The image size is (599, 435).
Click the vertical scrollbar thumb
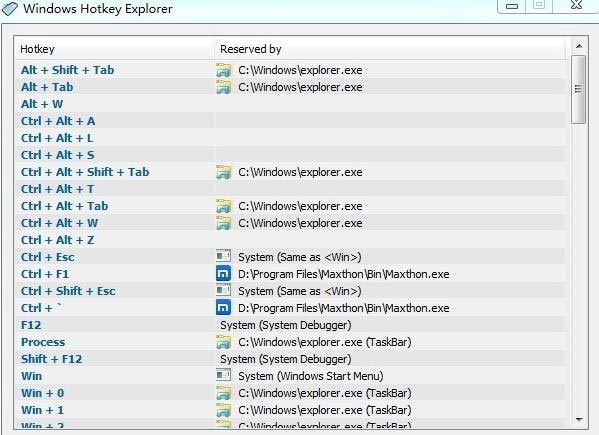coord(578,89)
